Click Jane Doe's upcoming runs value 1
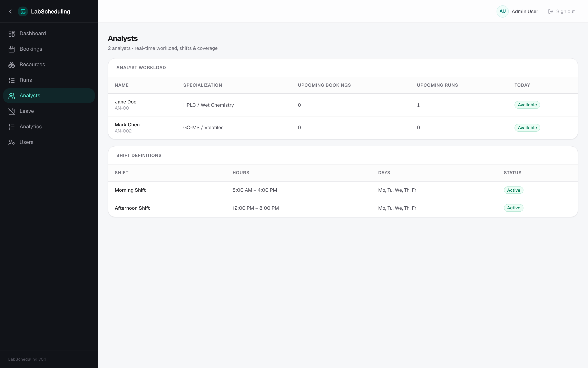 418,105
